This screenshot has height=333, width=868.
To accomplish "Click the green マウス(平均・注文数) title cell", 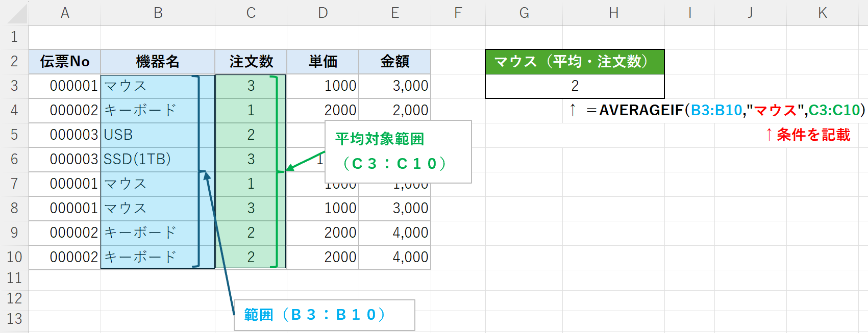I will (x=575, y=62).
